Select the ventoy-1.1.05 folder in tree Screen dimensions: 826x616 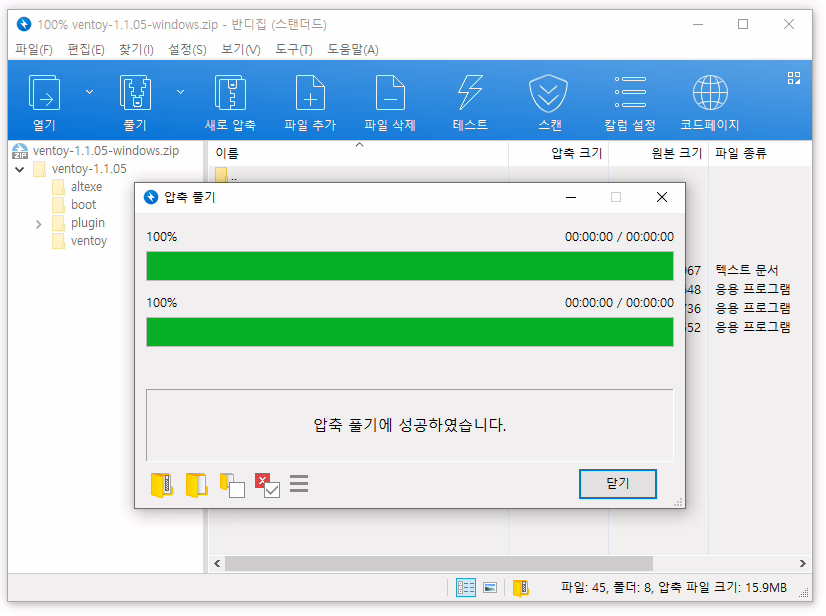coord(89,169)
